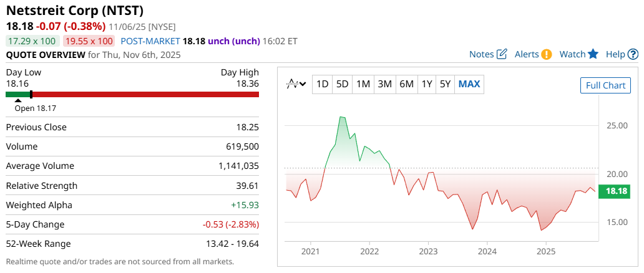Choose the MAX chart period
Viewport: 644px width, 273px height.
469,84
